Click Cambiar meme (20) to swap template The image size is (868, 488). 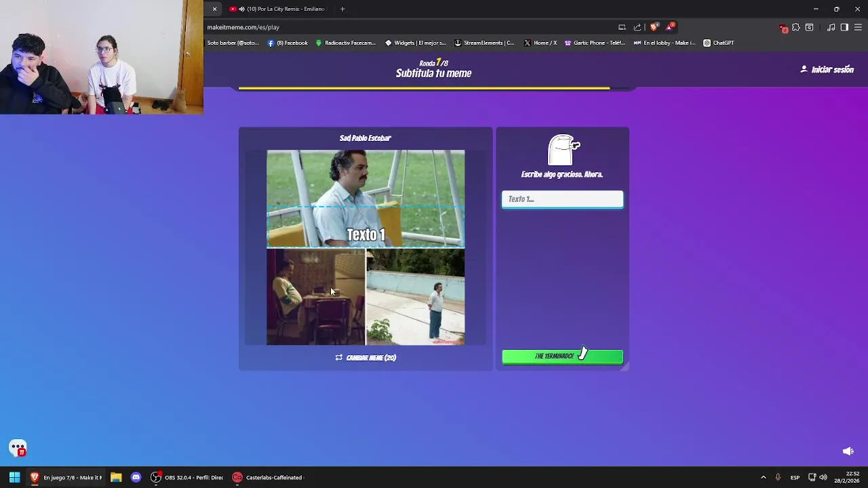pos(366,358)
